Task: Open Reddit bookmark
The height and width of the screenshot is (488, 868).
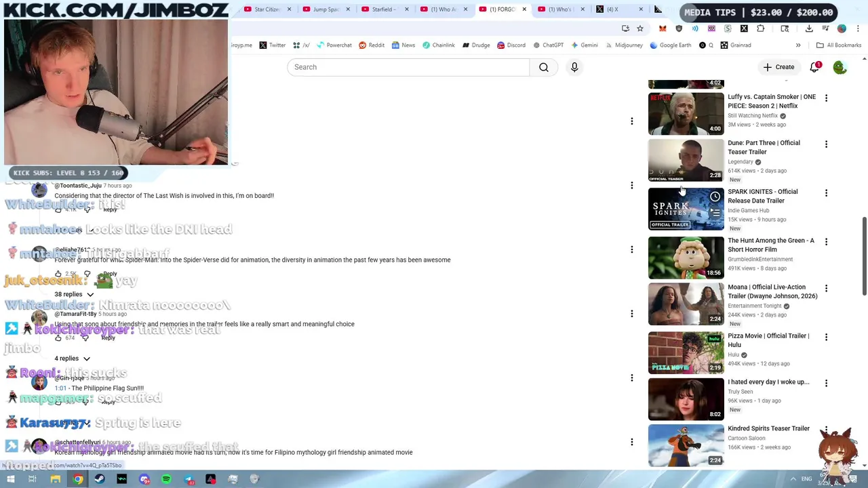Action: [372, 45]
